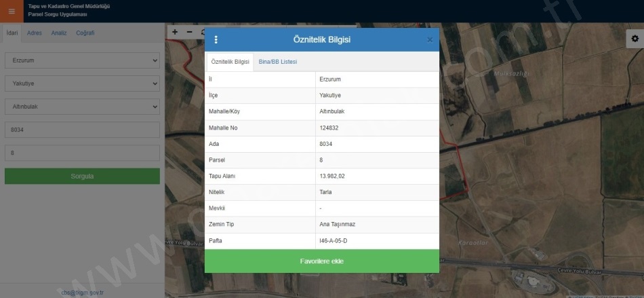Expand the Altınbulak neighborhood dropdown
Viewport: 644px width, 298px height.
tap(82, 107)
